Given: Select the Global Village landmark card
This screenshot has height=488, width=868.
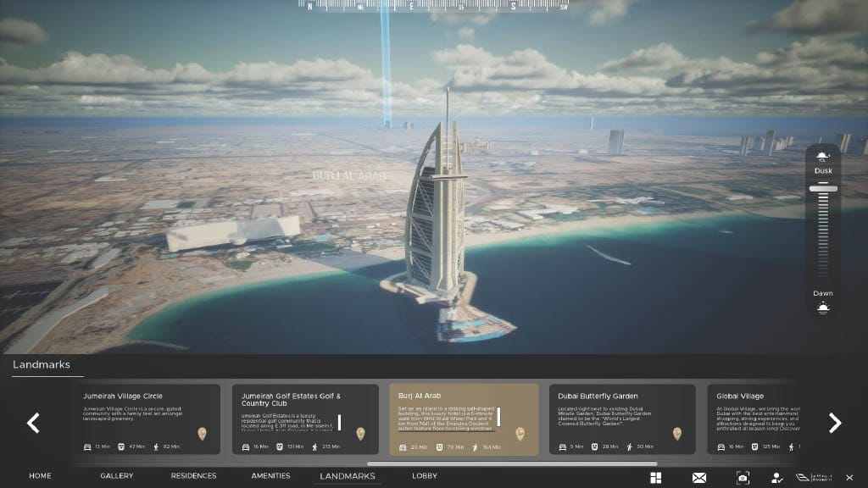Looking at the screenshot, I should click(x=750, y=419).
